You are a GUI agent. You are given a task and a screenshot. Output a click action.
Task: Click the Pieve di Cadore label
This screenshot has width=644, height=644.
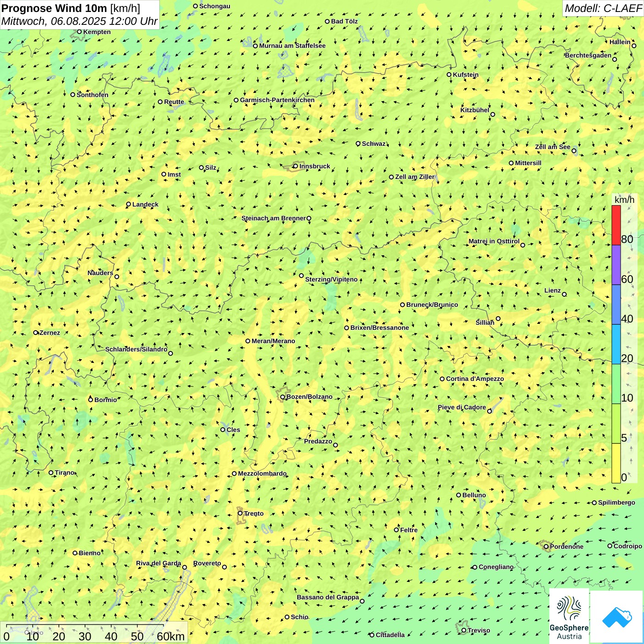click(461, 407)
